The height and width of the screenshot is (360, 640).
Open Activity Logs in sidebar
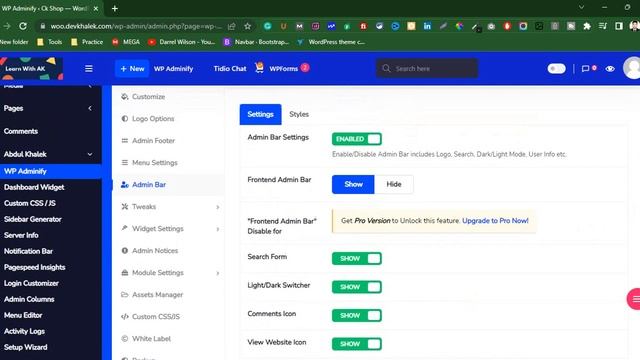(24, 331)
